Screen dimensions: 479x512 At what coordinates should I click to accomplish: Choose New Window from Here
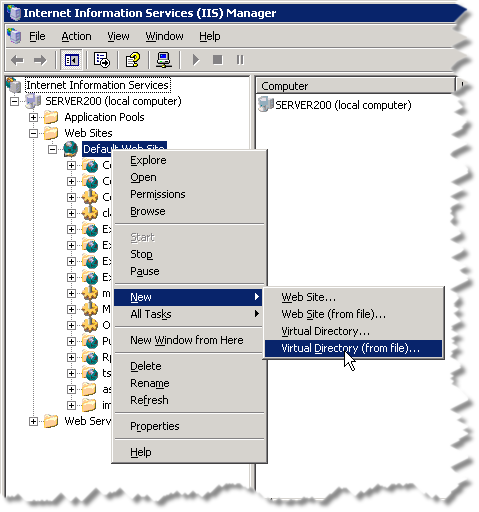pos(189,340)
